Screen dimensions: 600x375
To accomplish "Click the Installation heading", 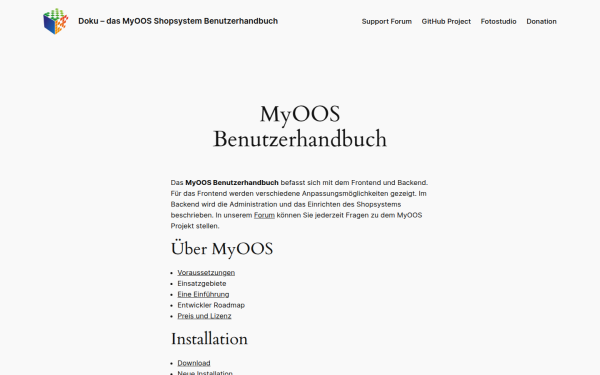I will coord(209,339).
